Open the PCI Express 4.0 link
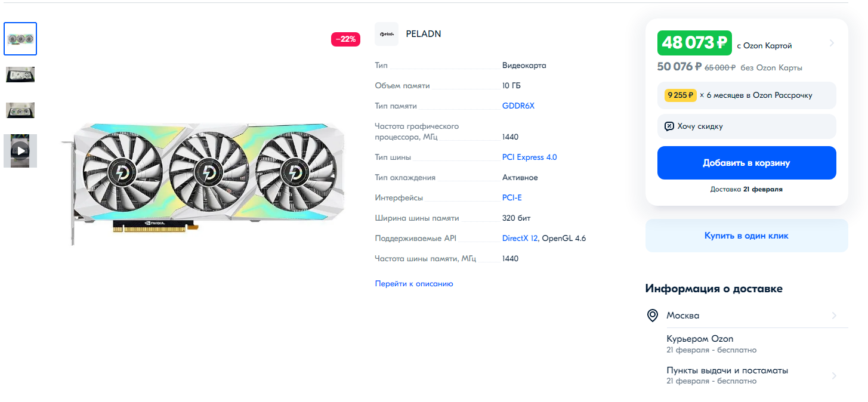This screenshot has width=868, height=402. [x=529, y=157]
